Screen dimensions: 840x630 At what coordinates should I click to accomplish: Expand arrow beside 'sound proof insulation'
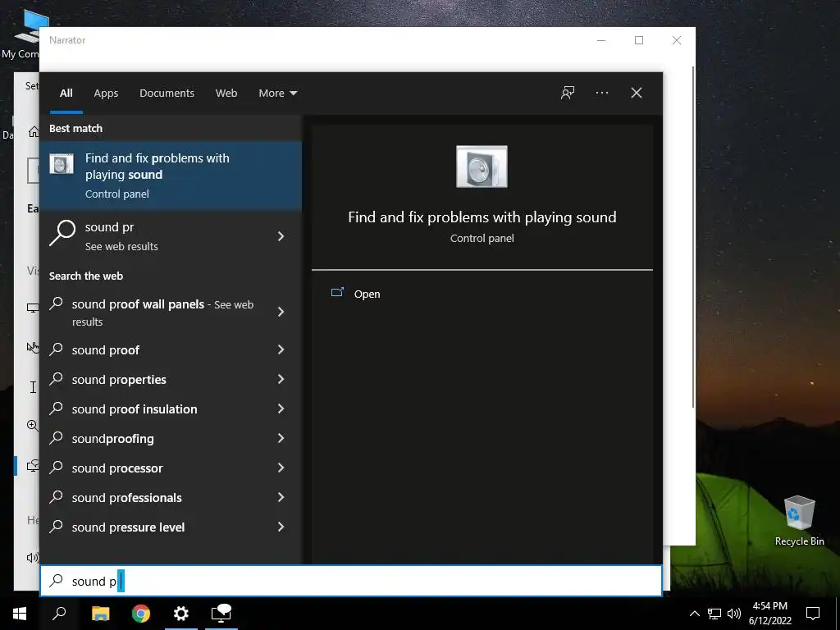tap(281, 409)
